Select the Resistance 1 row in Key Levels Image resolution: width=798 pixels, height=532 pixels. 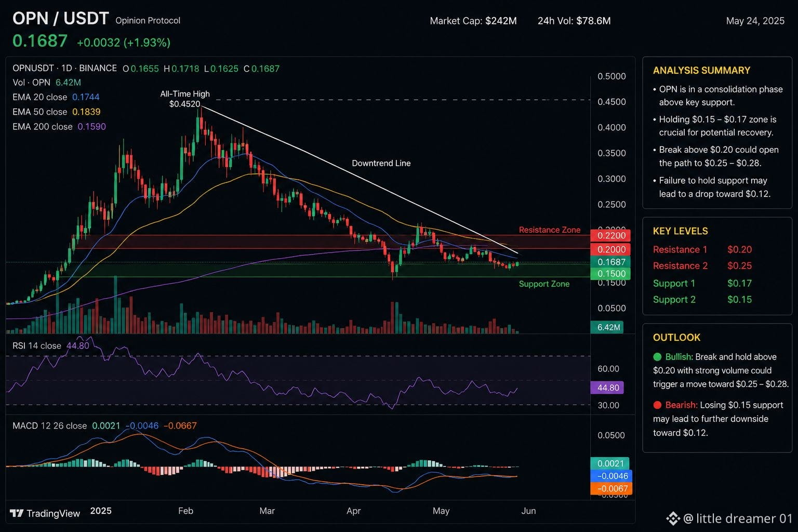tap(702, 250)
